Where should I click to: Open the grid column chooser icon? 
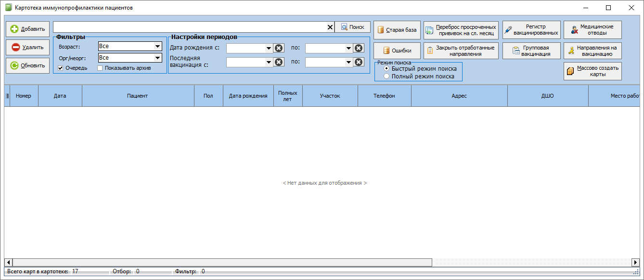7,96
